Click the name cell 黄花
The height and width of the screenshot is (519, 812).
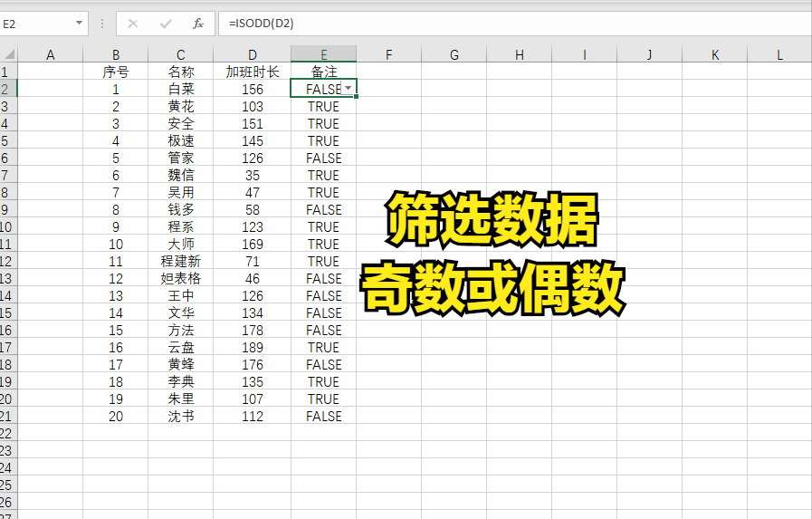[181, 106]
